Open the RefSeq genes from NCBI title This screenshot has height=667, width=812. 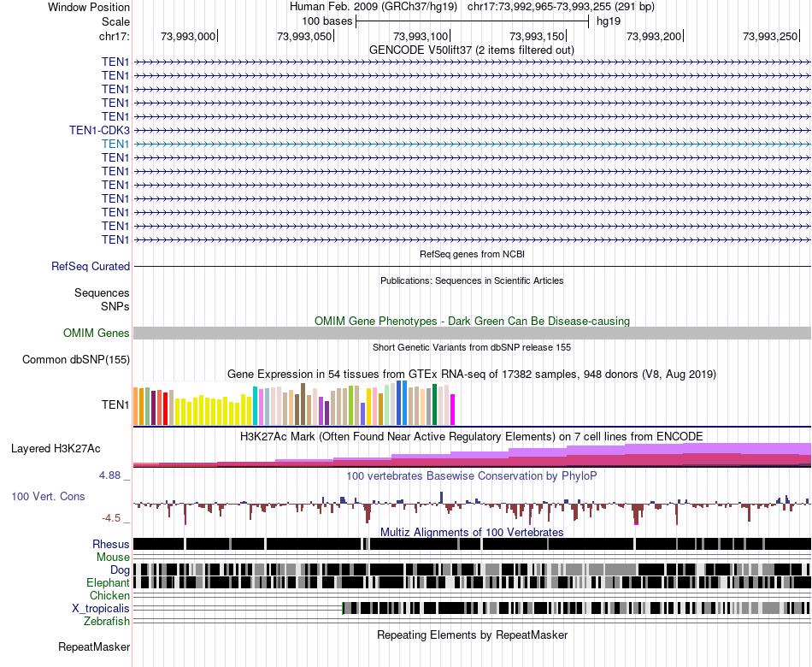coord(472,255)
